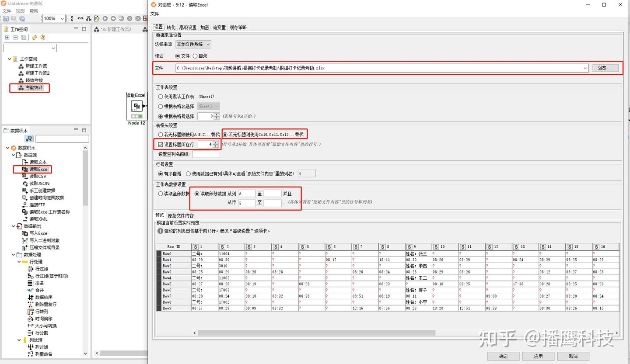Select the 读取CSV node in tree
The width and height of the screenshot is (630, 364).
pyautogui.click(x=34, y=176)
